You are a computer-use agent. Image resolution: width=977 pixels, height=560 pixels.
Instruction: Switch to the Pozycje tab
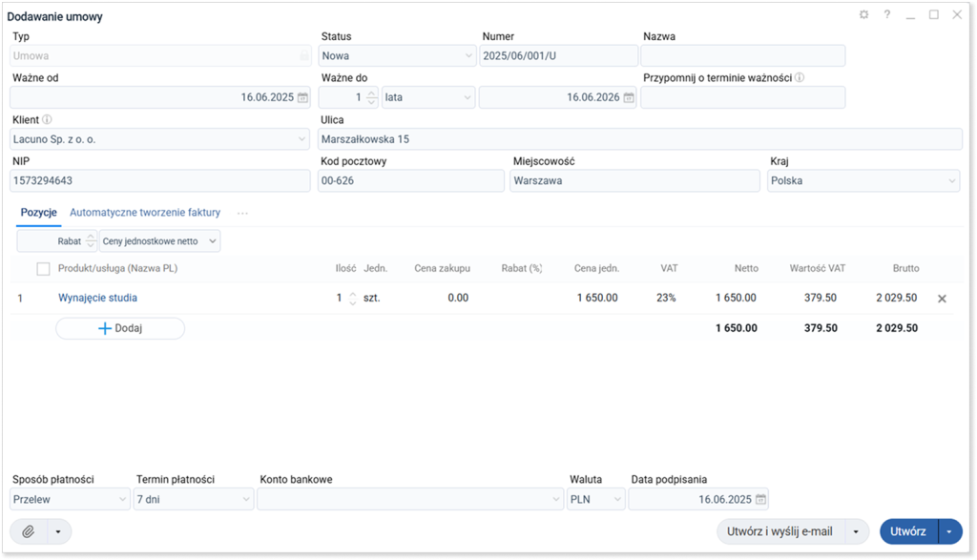point(38,213)
